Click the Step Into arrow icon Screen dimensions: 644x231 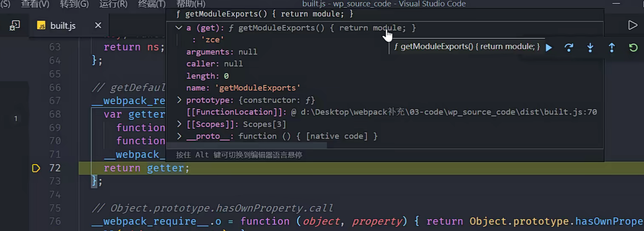pos(590,47)
